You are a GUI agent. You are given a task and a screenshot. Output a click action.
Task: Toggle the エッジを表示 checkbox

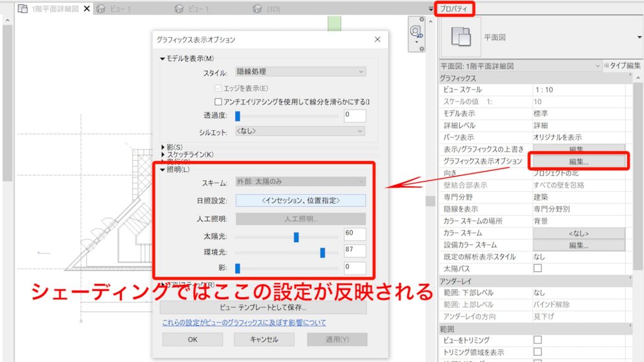218,87
